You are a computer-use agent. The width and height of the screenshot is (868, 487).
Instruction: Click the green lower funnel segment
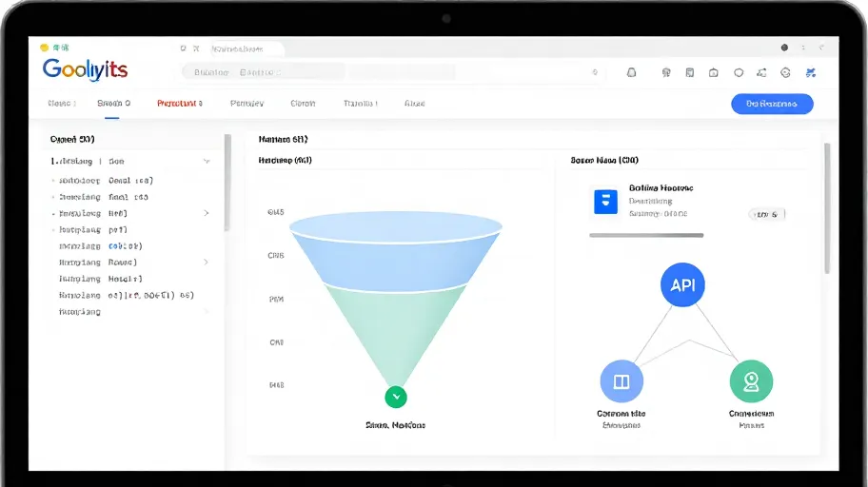pos(396,332)
